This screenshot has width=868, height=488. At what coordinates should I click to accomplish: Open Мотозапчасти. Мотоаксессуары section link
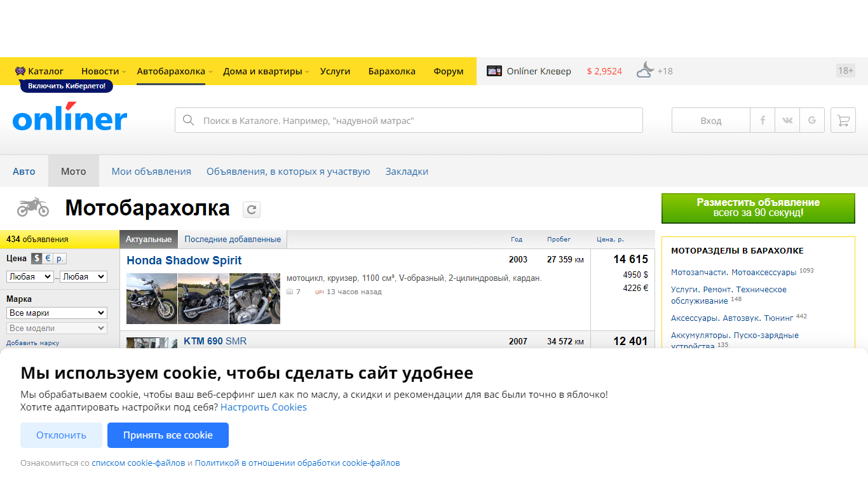[x=733, y=272]
